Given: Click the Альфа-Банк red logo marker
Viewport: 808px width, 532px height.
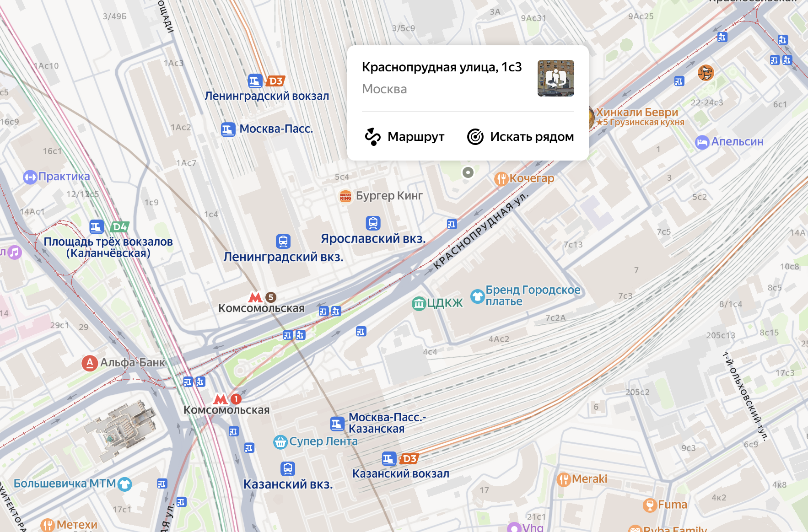Looking at the screenshot, I should click(x=90, y=363).
